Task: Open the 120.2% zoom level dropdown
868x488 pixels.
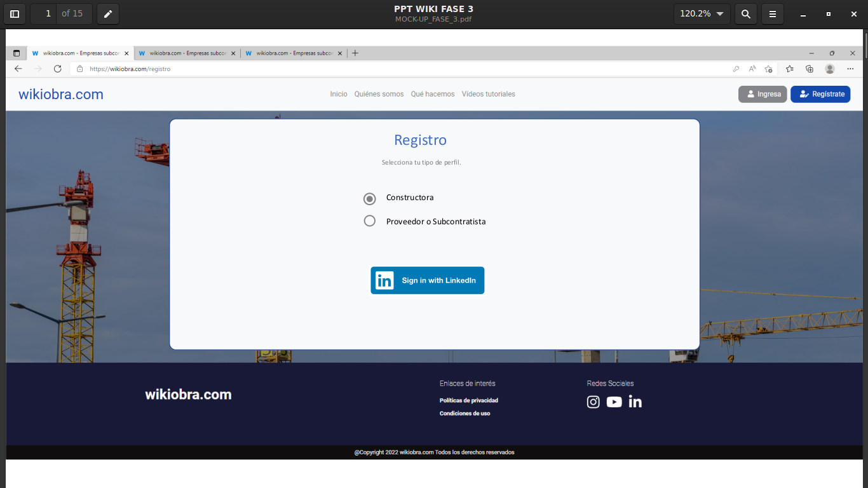Action: (x=702, y=13)
